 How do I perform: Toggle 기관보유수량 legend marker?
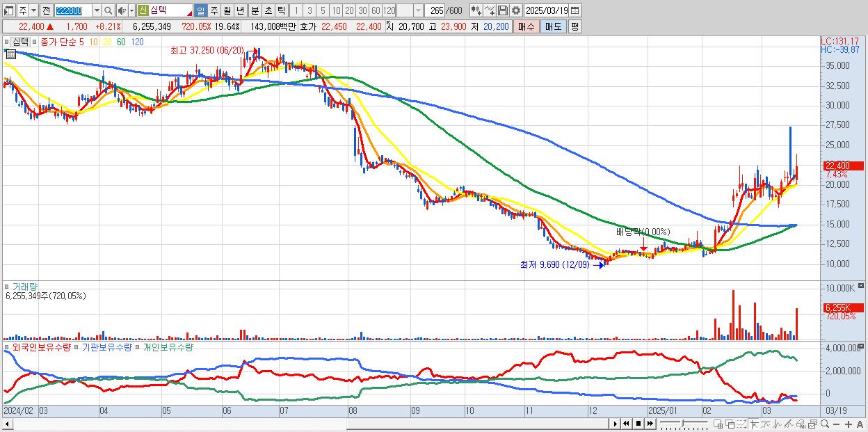(x=77, y=346)
